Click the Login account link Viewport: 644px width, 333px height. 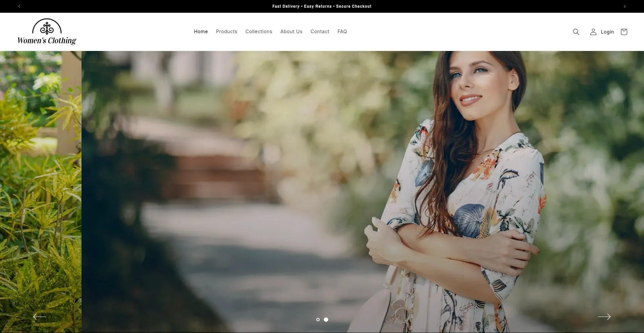602,32
